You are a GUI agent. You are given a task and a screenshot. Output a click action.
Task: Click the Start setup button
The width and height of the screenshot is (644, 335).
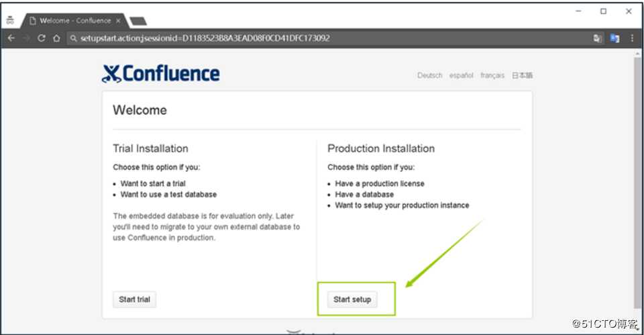352,299
